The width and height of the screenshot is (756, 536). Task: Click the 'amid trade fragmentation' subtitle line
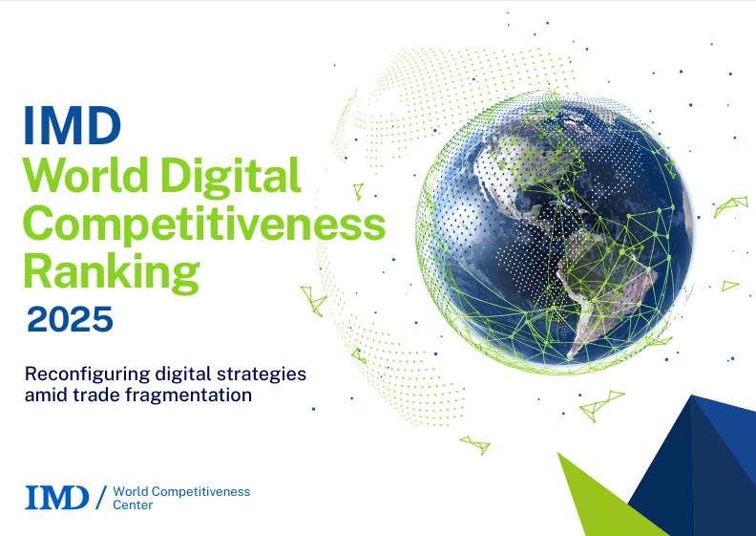pyautogui.click(x=138, y=395)
